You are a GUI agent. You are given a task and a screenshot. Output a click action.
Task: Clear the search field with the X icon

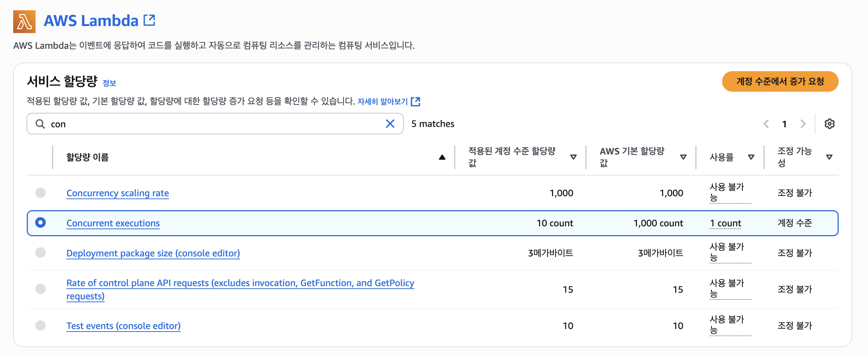tap(390, 124)
